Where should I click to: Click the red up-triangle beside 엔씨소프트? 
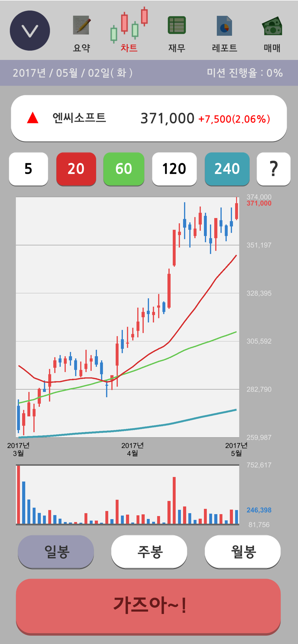coord(33,118)
